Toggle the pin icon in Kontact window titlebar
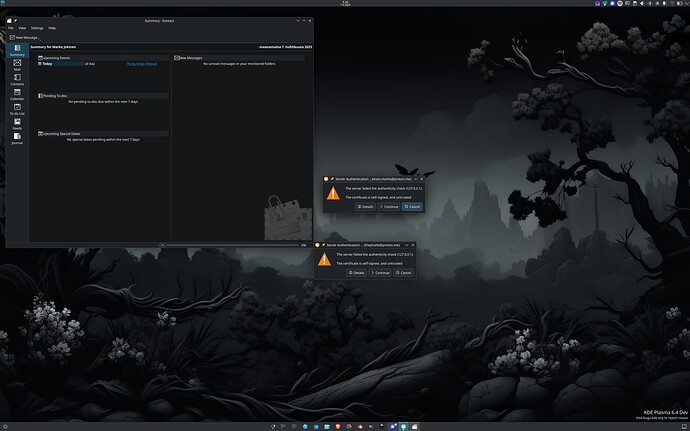The width and height of the screenshot is (690, 431). (x=15, y=20)
